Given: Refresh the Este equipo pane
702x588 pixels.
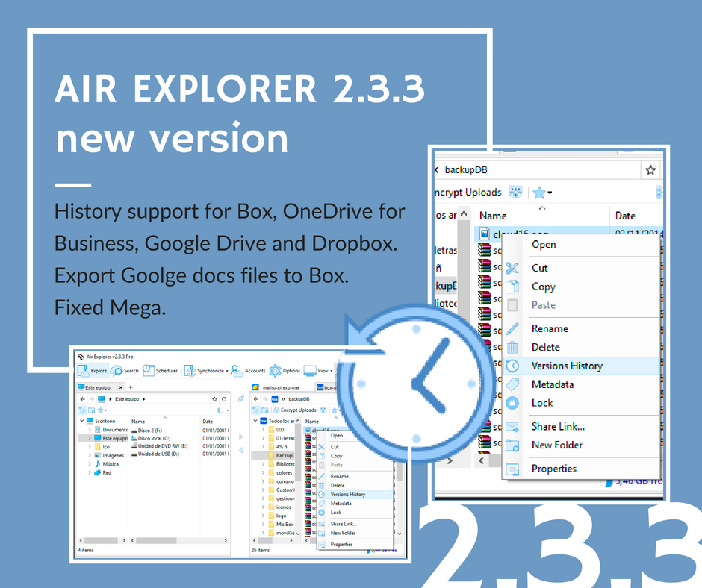Looking at the screenshot, I should click(224, 398).
